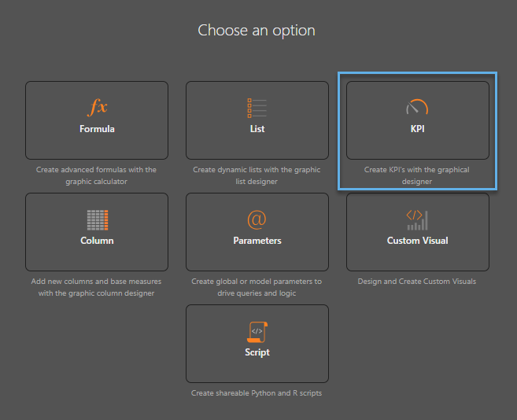
Task: Open the Formula option tile
Action: 97,120
